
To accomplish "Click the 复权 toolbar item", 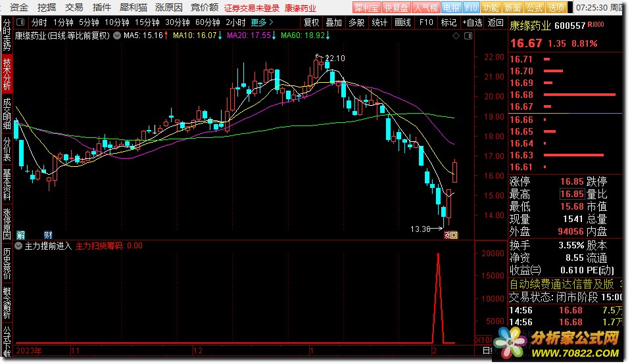I will [x=312, y=22].
